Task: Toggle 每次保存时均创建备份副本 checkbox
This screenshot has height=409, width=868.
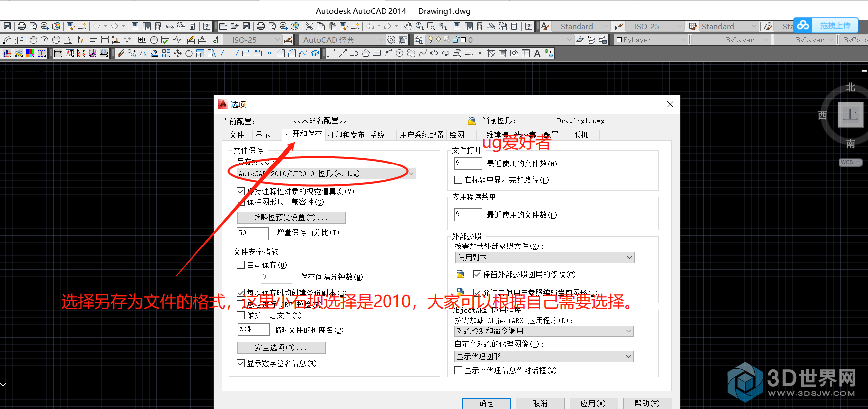Action: [x=241, y=293]
